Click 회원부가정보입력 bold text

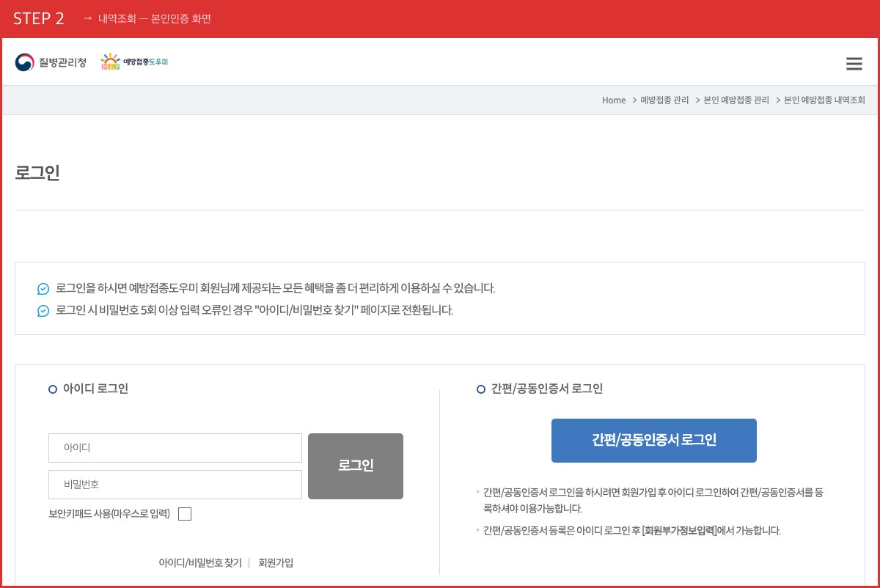679,531
